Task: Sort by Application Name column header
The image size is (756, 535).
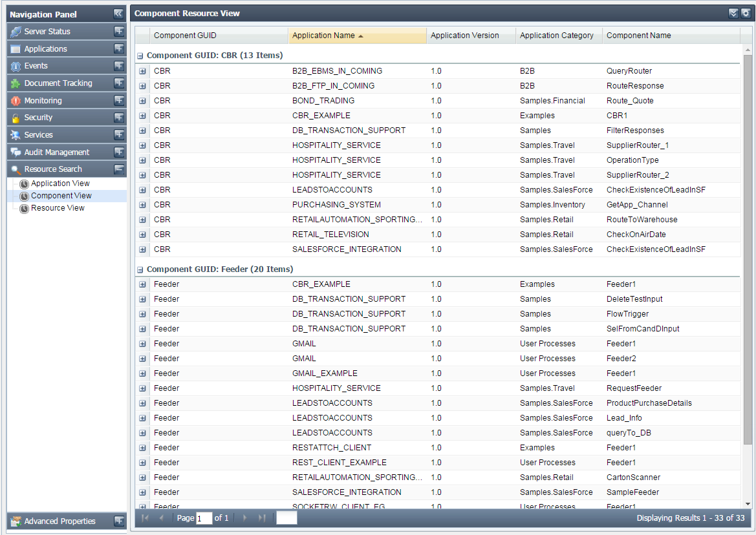Action: 357,36
